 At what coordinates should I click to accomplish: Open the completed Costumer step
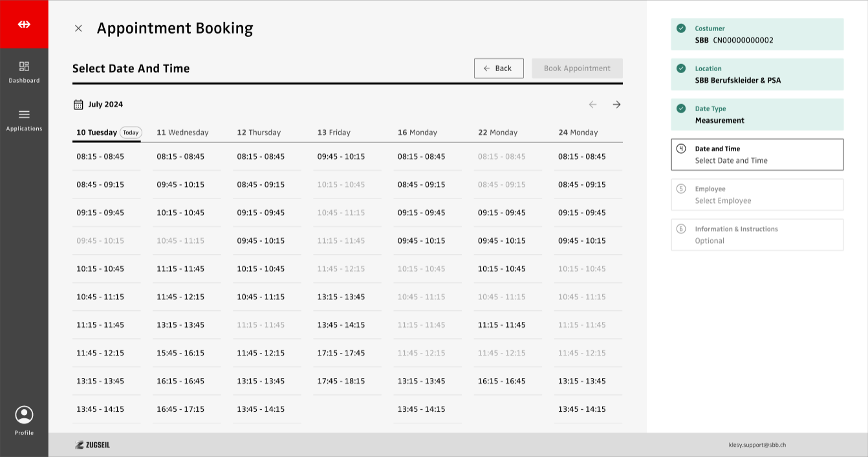[x=757, y=34]
